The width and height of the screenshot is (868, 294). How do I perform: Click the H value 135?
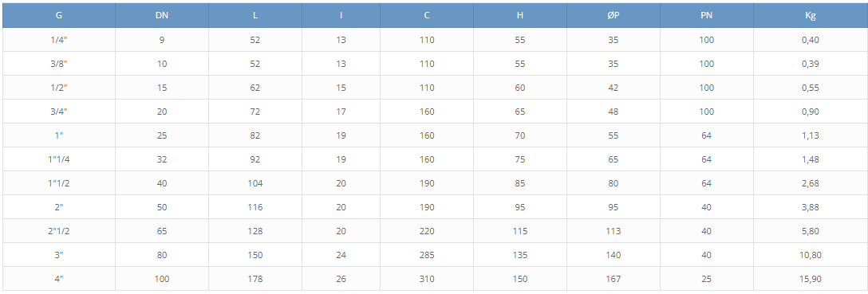pyautogui.click(x=520, y=255)
